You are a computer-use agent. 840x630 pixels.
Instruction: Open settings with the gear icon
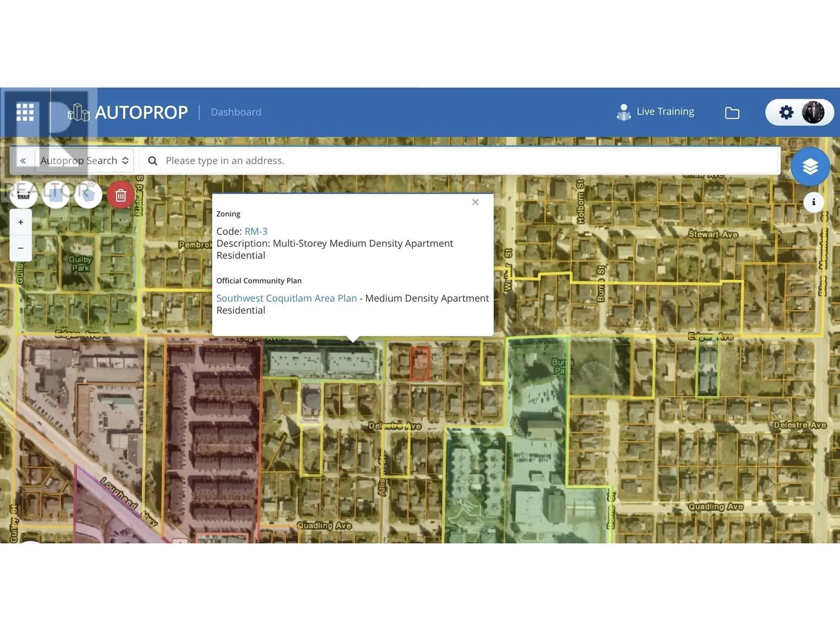point(786,112)
